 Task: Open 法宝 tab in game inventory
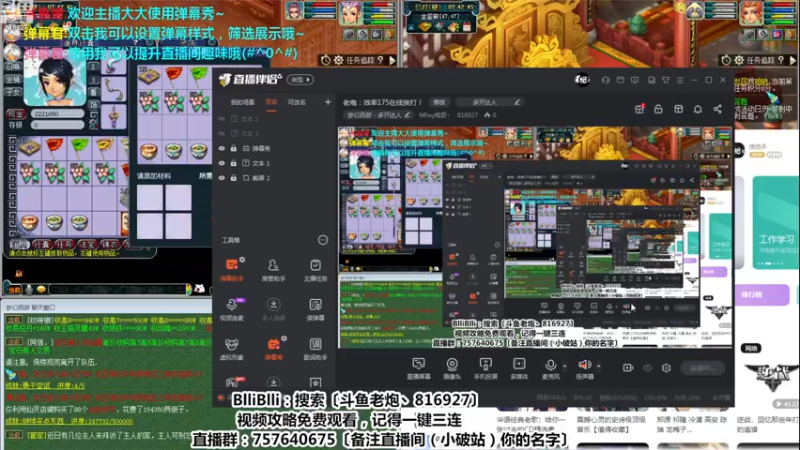click(87, 244)
